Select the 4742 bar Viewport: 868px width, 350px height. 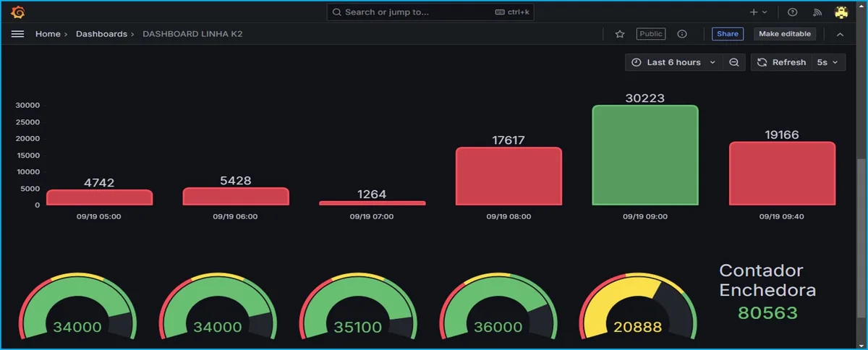[99, 197]
